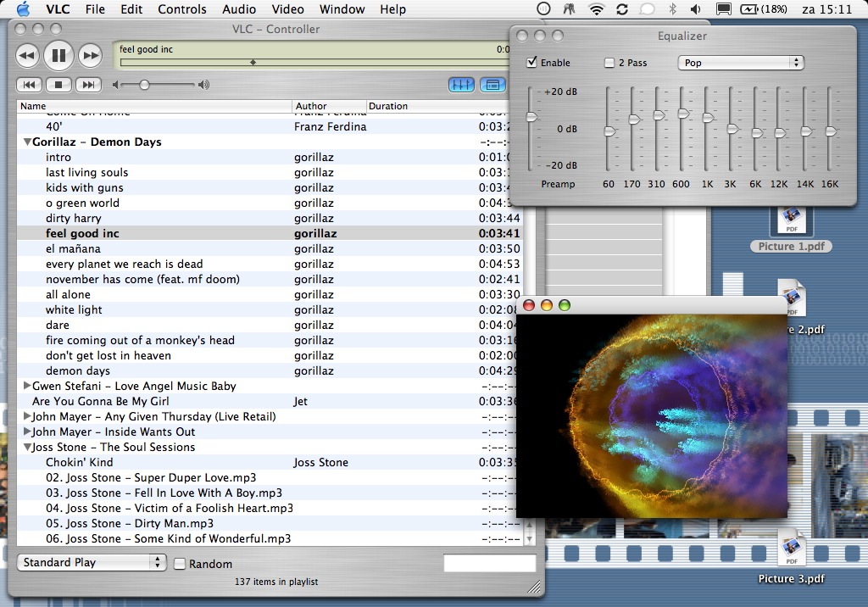
Task: Toggle the equalizer window button
Action: [461, 85]
